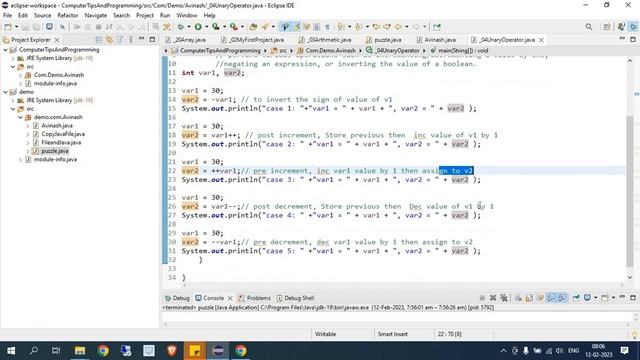Viewport: 640px width, 360px height.
Task: Click Com.Demo.Avinash in the breadcrumb
Action: 330,51
